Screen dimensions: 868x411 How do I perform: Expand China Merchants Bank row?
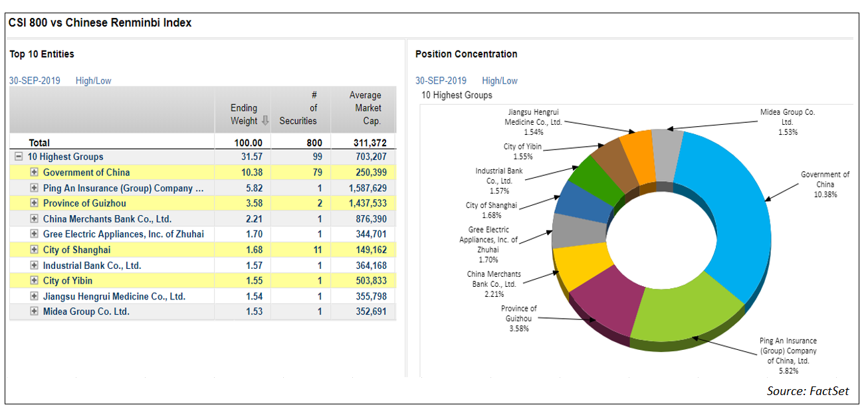(34, 218)
